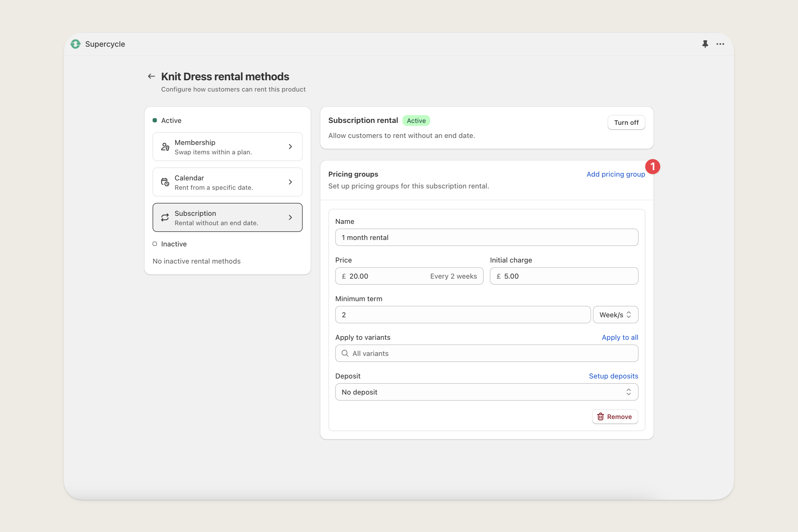Pin the app with the pin icon

[705, 44]
